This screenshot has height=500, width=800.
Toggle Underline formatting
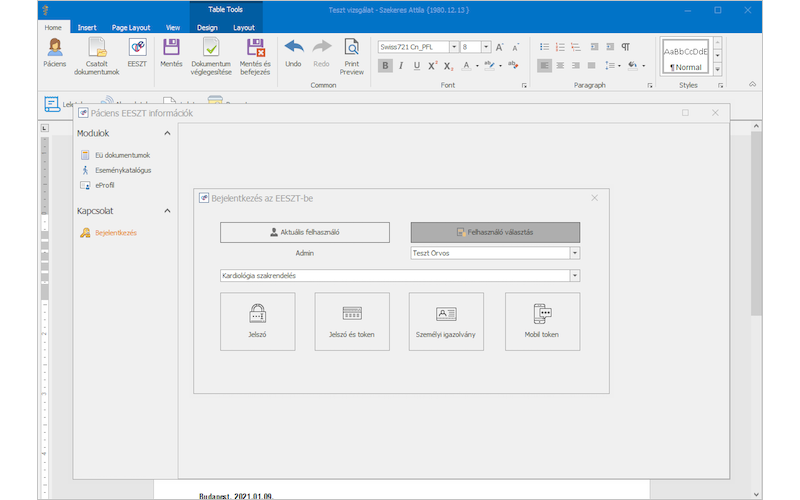(x=416, y=66)
